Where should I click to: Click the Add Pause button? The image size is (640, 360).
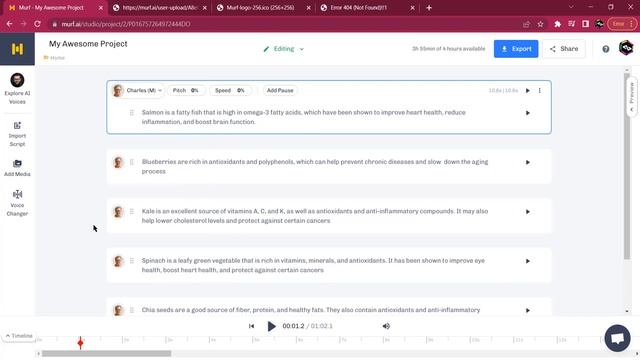[x=280, y=91]
